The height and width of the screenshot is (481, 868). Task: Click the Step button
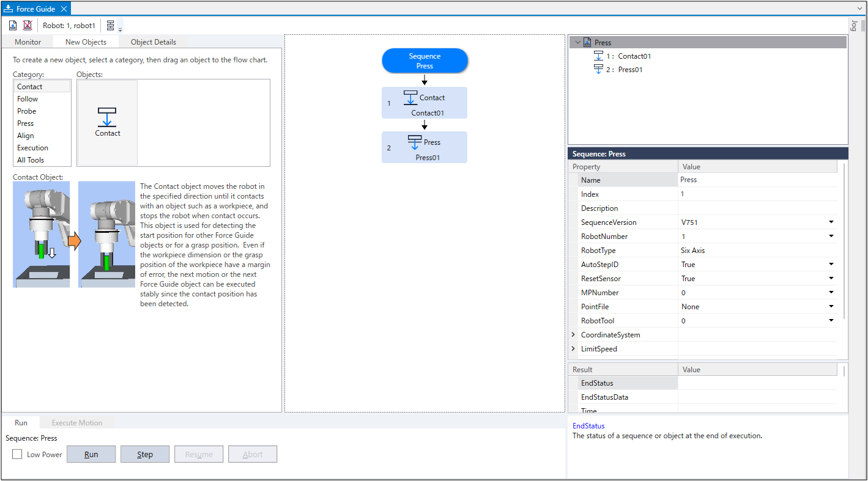tap(145, 454)
